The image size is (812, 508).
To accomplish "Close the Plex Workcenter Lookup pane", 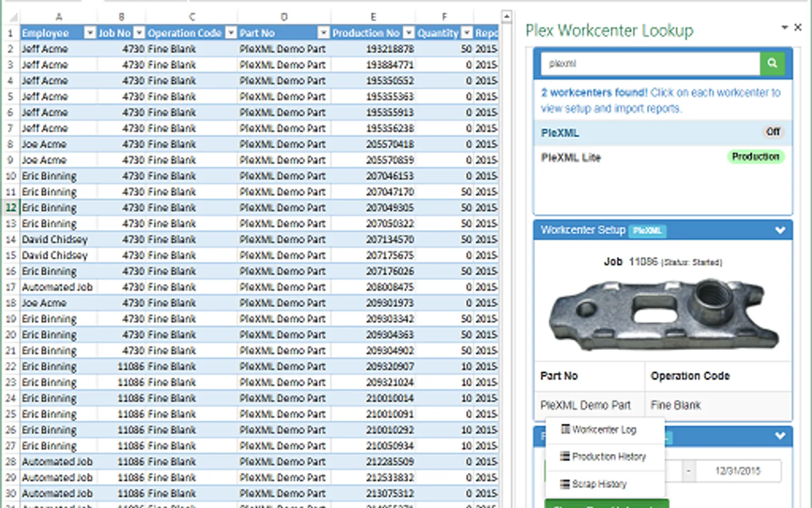I will coord(798,27).
